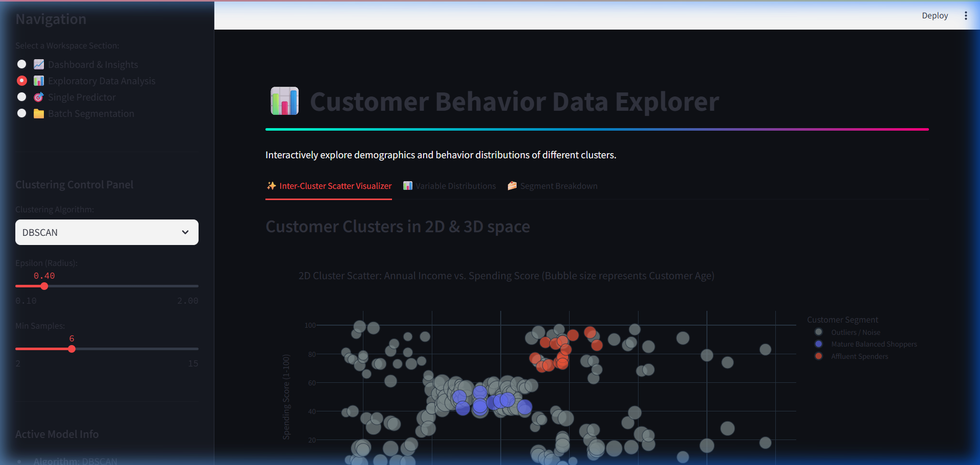Toggle Affluent Spenders legend entry
This screenshot has height=465, width=980.
pos(852,356)
